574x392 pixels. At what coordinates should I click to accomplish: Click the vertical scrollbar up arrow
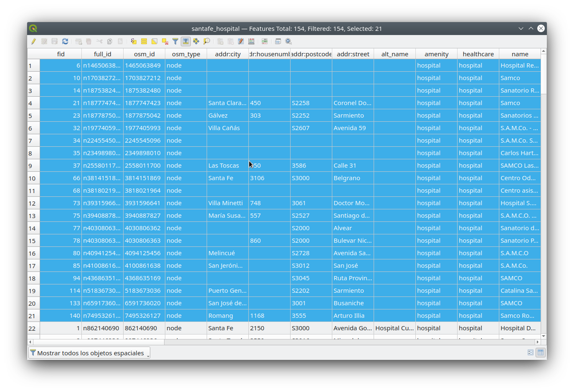pyautogui.click(x=544, y=51)
